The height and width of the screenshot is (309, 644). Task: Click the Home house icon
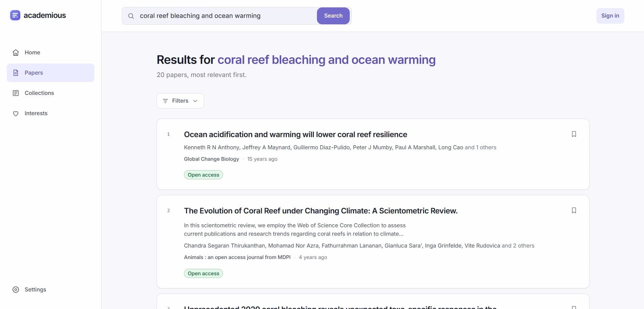click(x=16, y=53)
